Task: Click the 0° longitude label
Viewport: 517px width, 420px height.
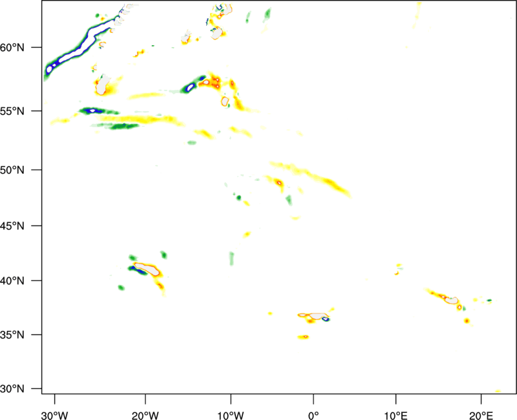Action: (313, 414)
